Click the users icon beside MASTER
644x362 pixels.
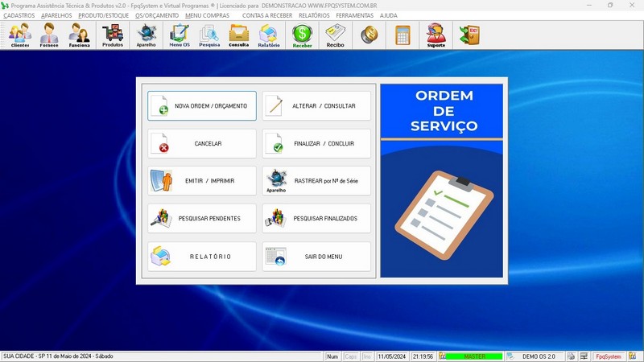442,356
